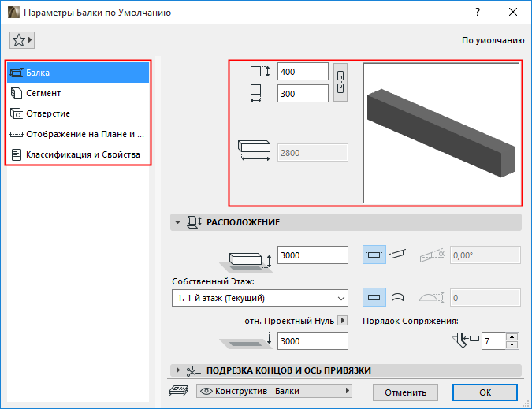
Task: Select straight beam option
Action: click(x=374, y=297)
